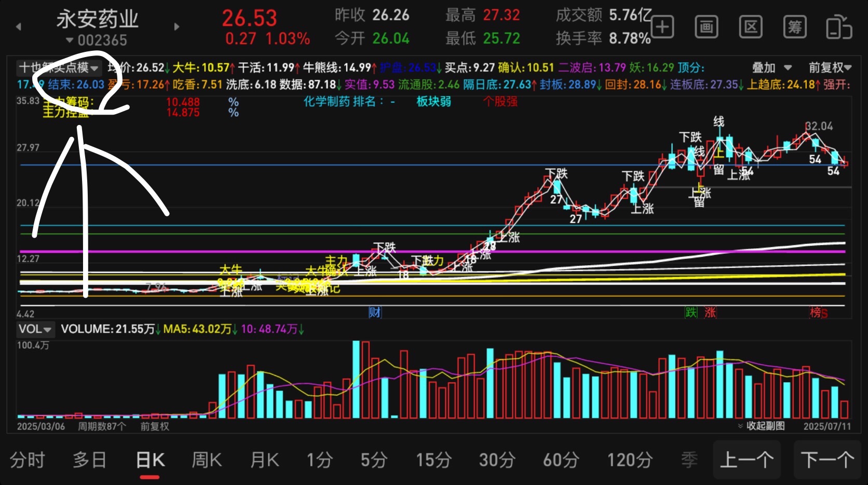Tap the 个股强 label

(x=500, y=102)
